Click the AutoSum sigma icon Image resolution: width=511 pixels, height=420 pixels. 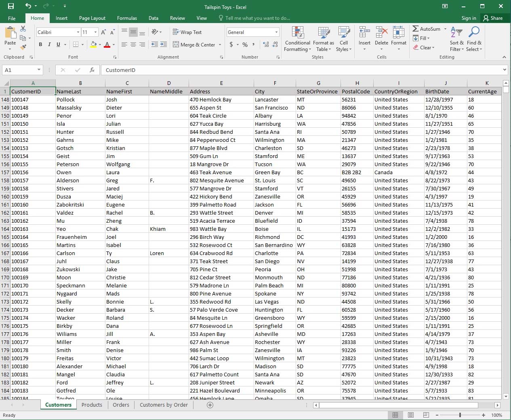tap(416, 29)
